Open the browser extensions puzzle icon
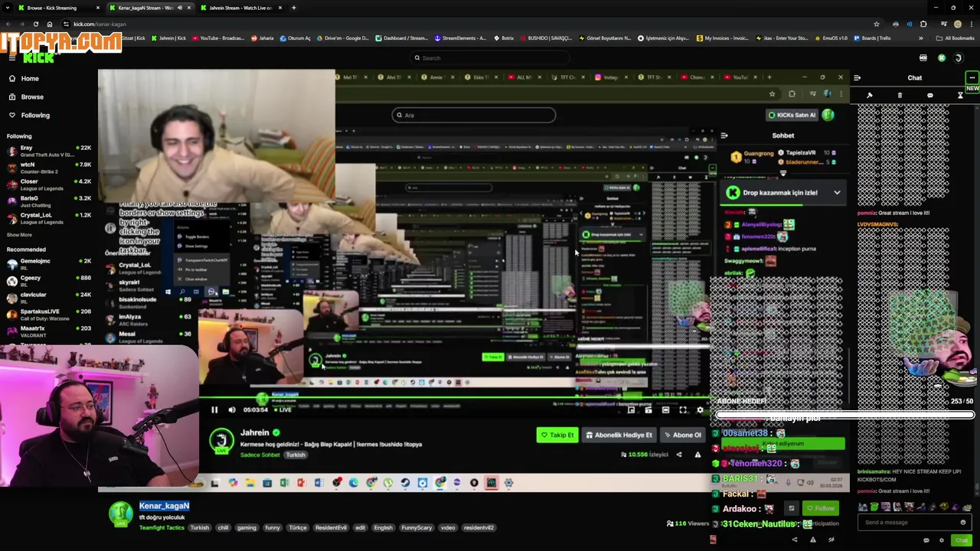 coord(923,24)
